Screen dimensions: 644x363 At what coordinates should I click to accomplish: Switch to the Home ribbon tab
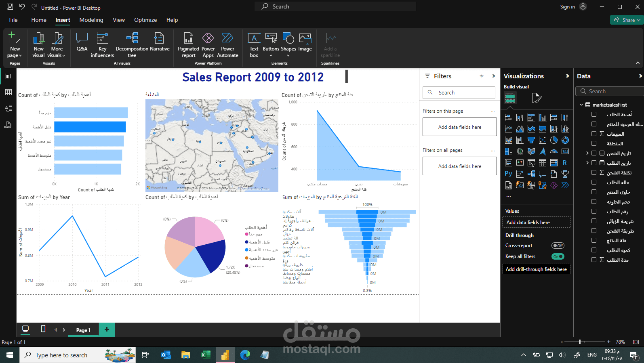pos(39,20)
